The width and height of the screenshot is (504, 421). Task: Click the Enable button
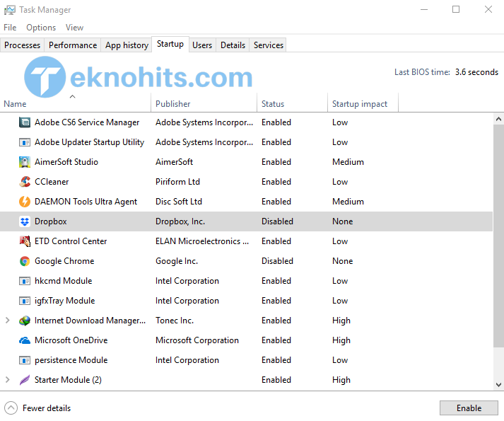coord(469,408)
